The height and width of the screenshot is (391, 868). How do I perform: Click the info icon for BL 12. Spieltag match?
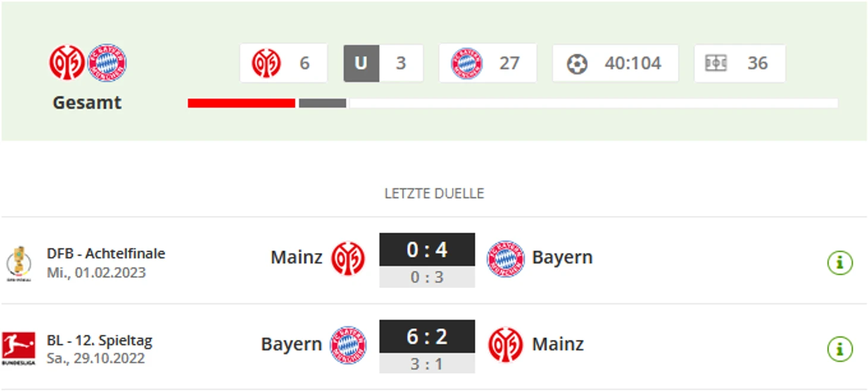point(840,349)
